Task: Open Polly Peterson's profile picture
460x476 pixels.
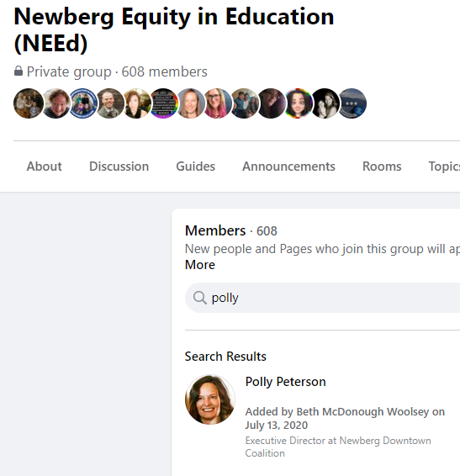Action: coord(210,399)
